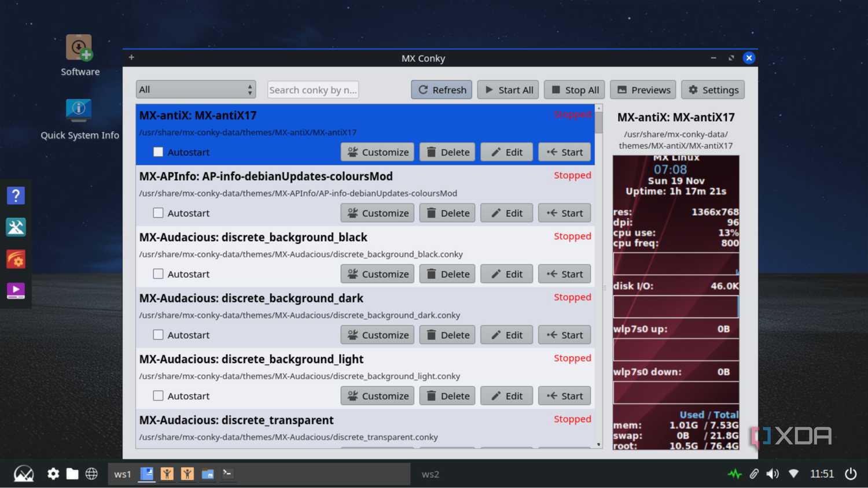
Task: Start the MX-antiX17 conky
Action: click(564, 152)
